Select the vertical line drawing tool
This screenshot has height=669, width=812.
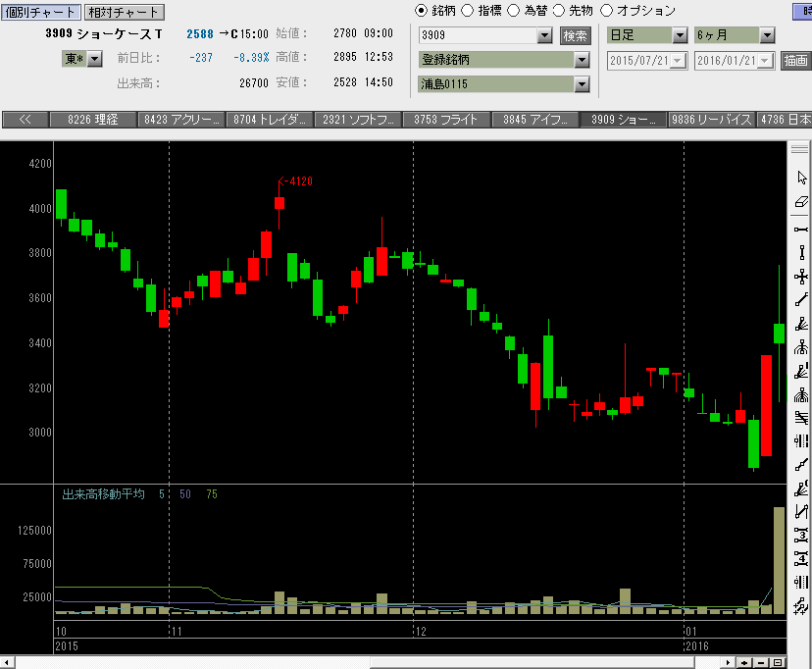(801, 253)
